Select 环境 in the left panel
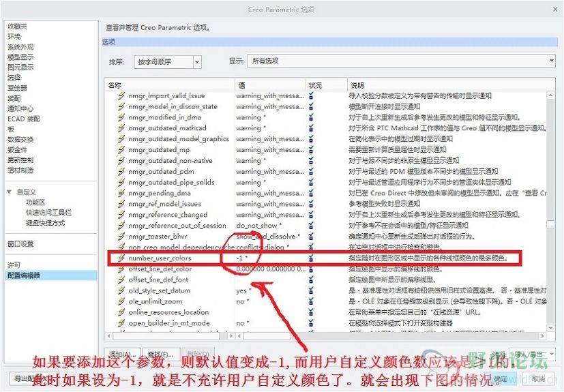 pos(14,36)
